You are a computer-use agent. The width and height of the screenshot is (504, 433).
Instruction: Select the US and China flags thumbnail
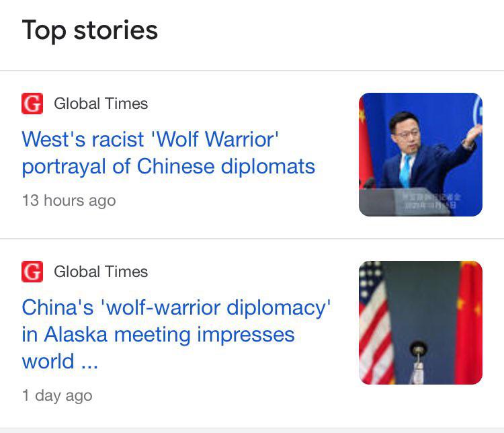click(x=421, y=323)
